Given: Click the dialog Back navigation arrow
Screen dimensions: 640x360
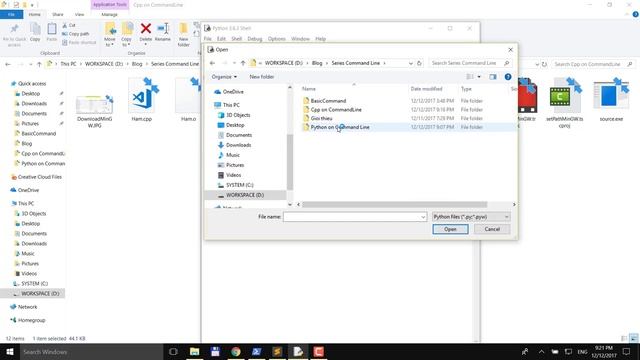Looking at the screenshot, I should [212, 63].
